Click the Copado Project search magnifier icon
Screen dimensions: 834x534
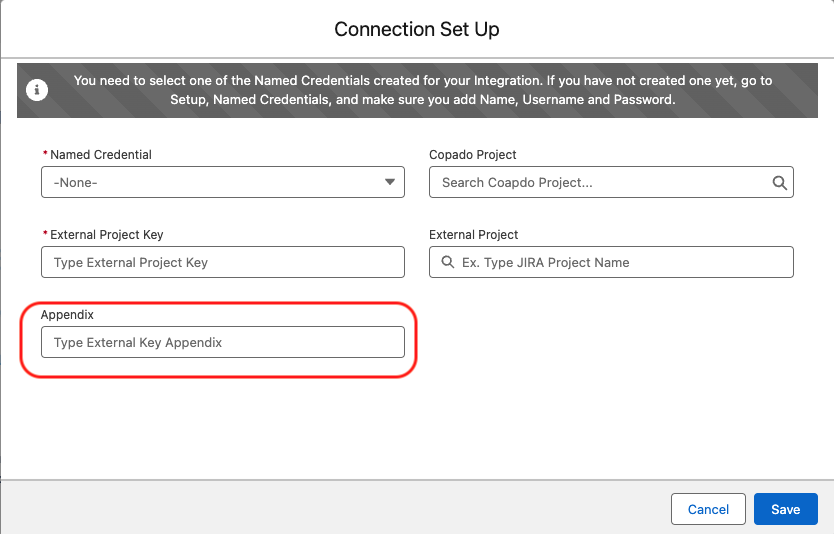pyautogui.click(x=780, y=183)
